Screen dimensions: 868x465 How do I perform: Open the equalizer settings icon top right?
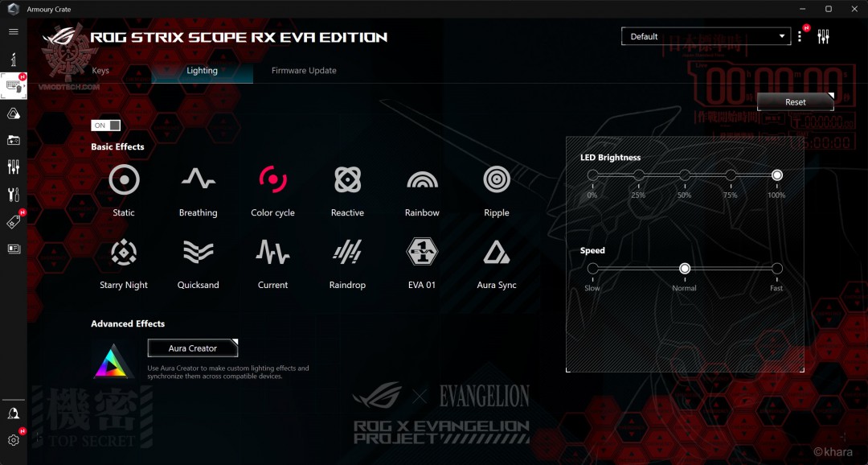823,36
